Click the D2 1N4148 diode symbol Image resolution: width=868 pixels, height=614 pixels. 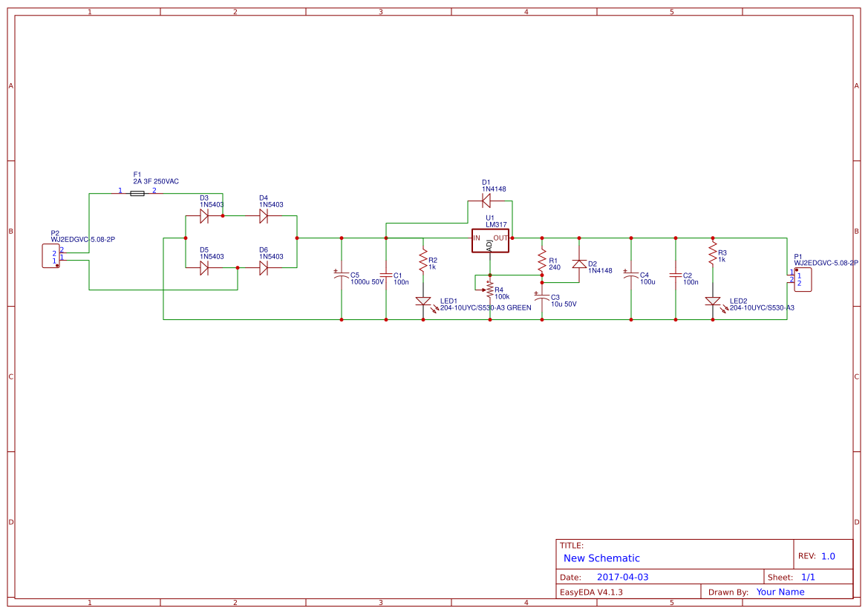click(x=579, y=264)
